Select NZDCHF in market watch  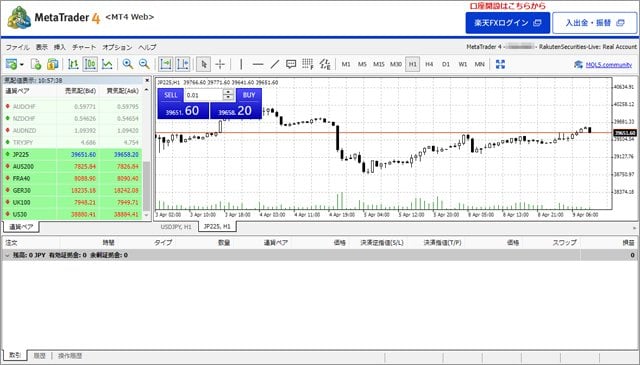point(72,118)
